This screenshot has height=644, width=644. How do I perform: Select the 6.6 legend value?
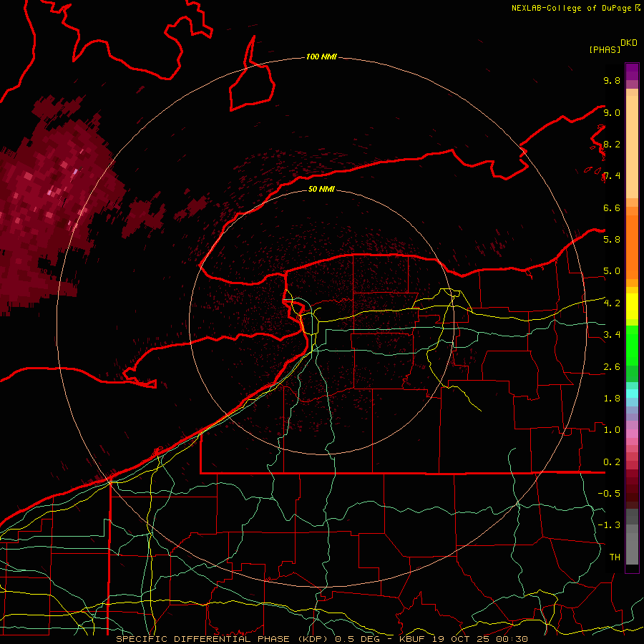point(612,208)
